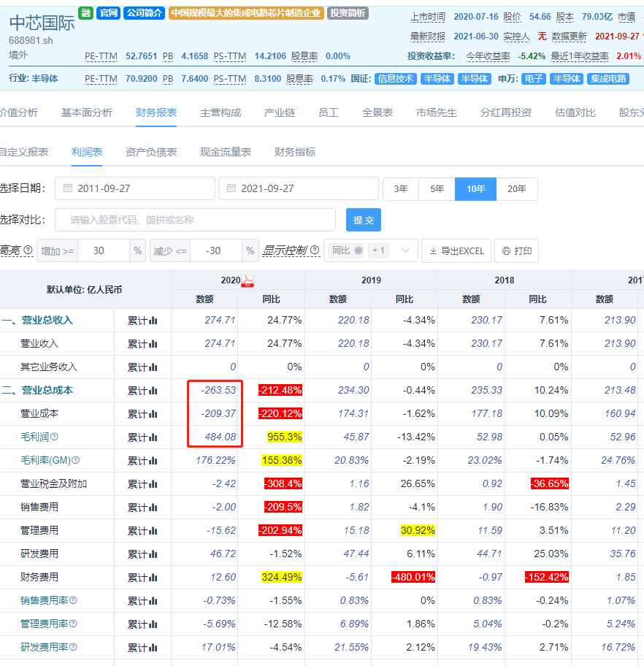644x666 pixels.
Task: Click the help icon next to 高亮
Action: tap(28, 250)
